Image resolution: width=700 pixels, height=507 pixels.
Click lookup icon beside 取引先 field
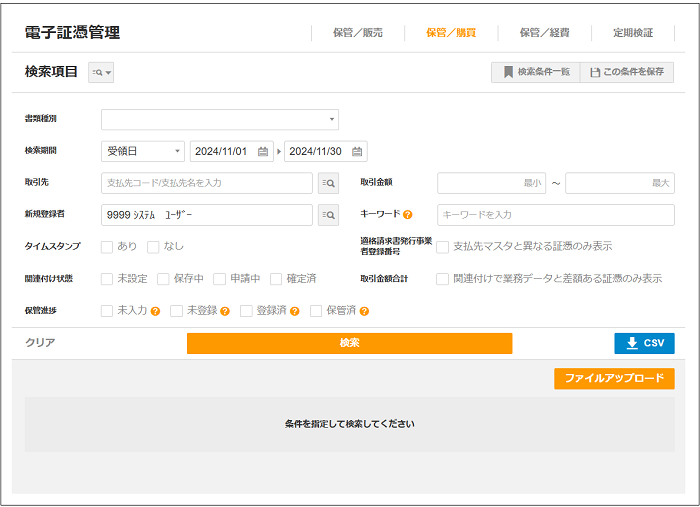coord(328,183)
